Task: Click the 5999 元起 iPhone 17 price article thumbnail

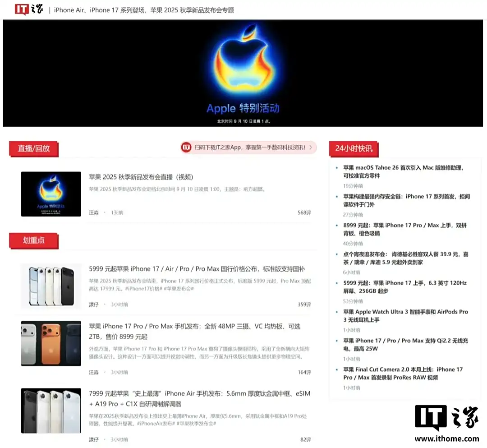Action: click(51, 286)
